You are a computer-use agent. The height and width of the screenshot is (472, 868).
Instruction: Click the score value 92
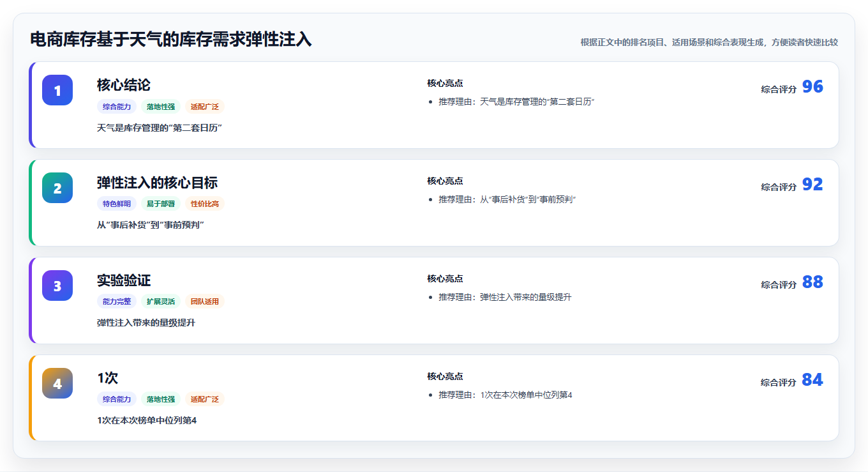(x=812, y=185)
